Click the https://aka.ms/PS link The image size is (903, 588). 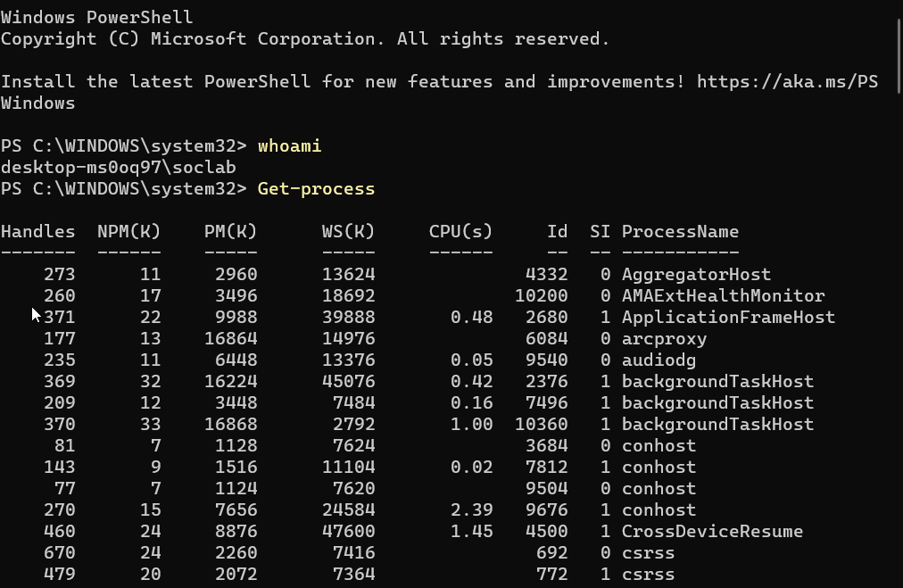pos(787,82)
